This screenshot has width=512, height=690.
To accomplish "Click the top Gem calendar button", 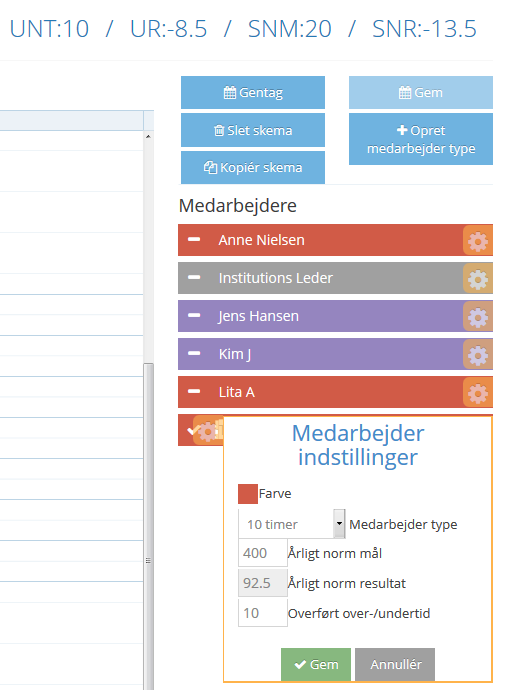I will click(x=421, y=92).
